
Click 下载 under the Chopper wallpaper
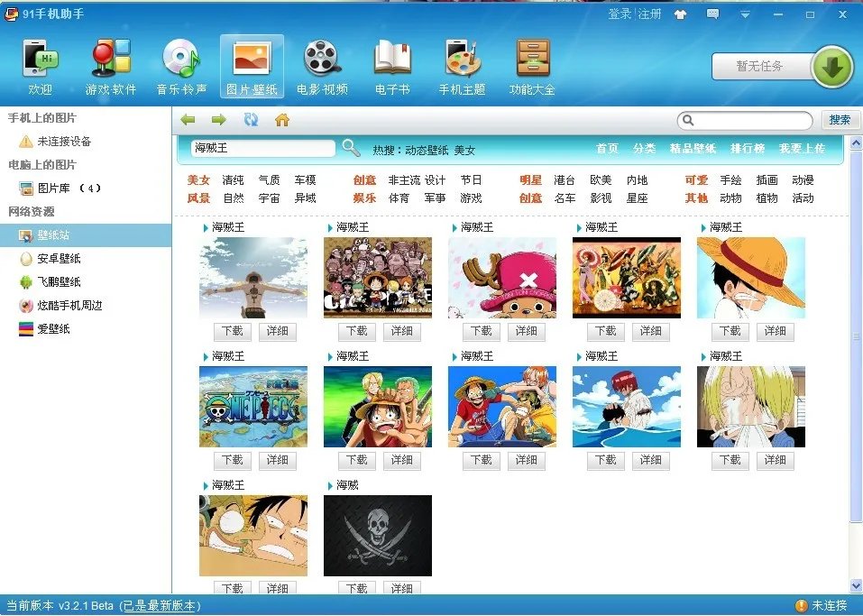tap(480, 331)
